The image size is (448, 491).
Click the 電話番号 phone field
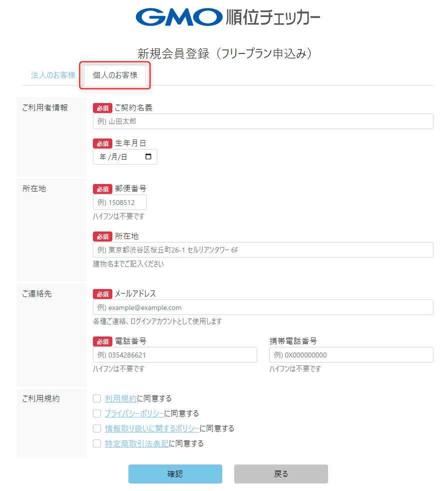tap(175, 355)
